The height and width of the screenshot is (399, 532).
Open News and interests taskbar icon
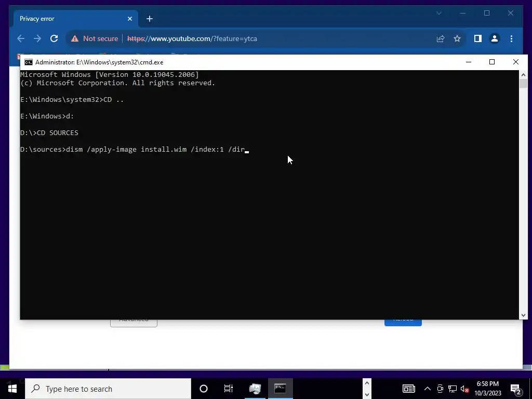point(408,389)
